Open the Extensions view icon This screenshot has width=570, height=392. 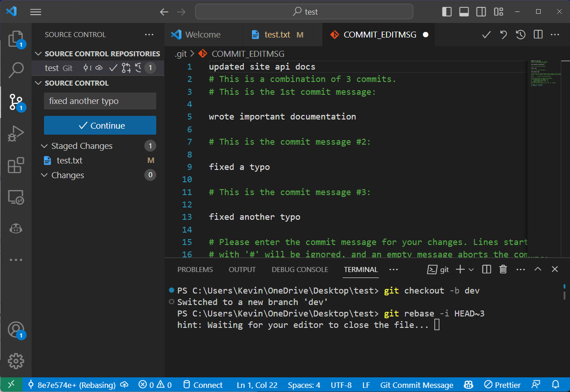click(16, 165)
